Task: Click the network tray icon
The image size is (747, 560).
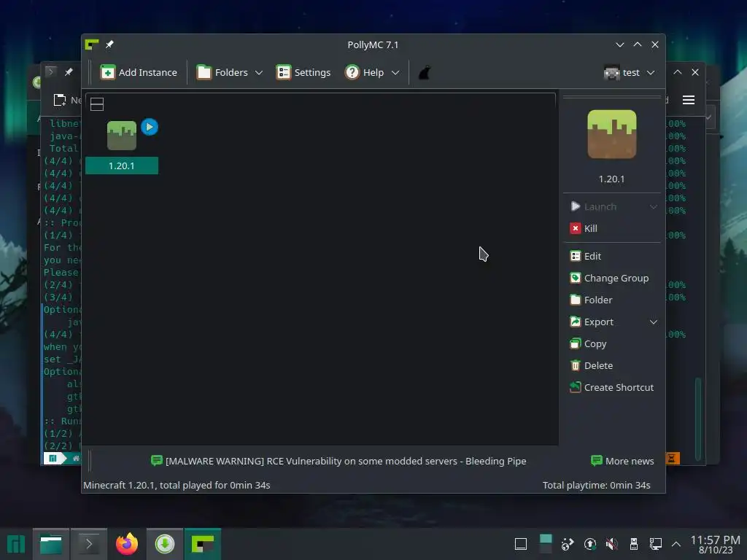Action: pyautogui.click(x=656, y=544)
